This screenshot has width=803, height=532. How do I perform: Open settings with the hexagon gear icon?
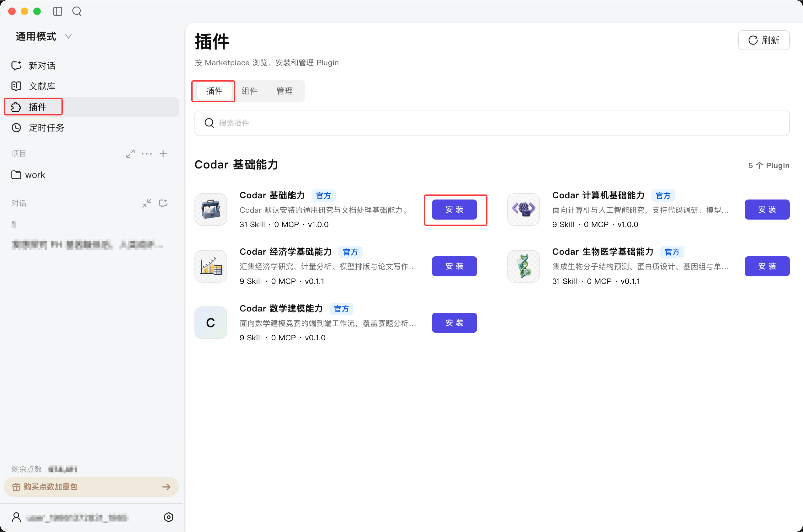(x=169, y=517)
